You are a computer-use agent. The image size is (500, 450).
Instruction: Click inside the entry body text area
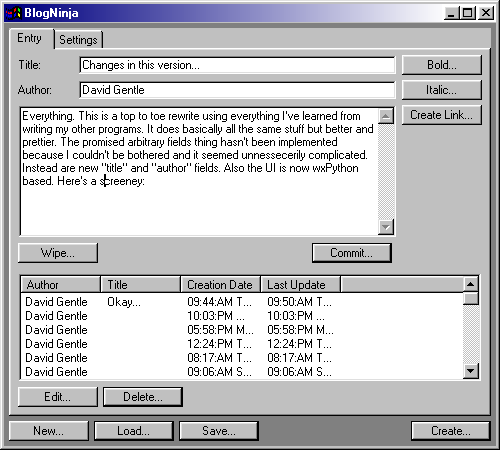click(199, 171)
